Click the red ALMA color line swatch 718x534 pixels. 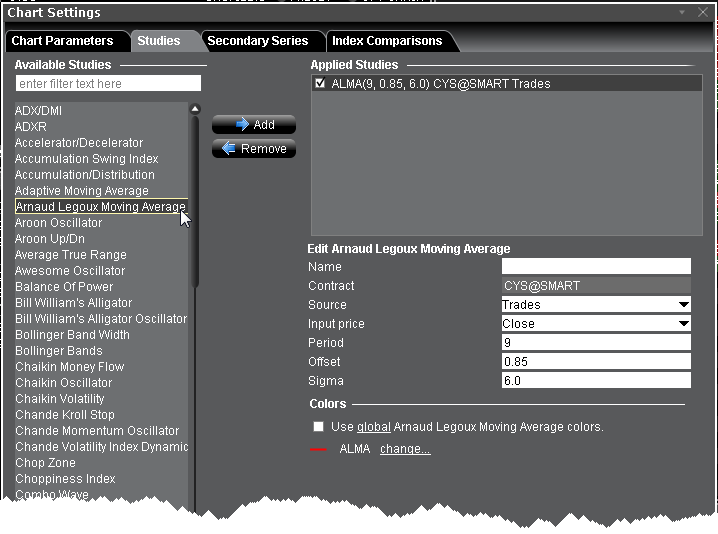[319, 450]
